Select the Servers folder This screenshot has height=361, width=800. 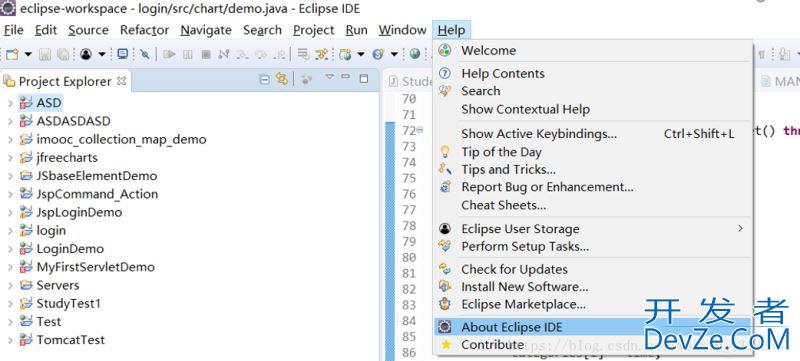(58, 286)
